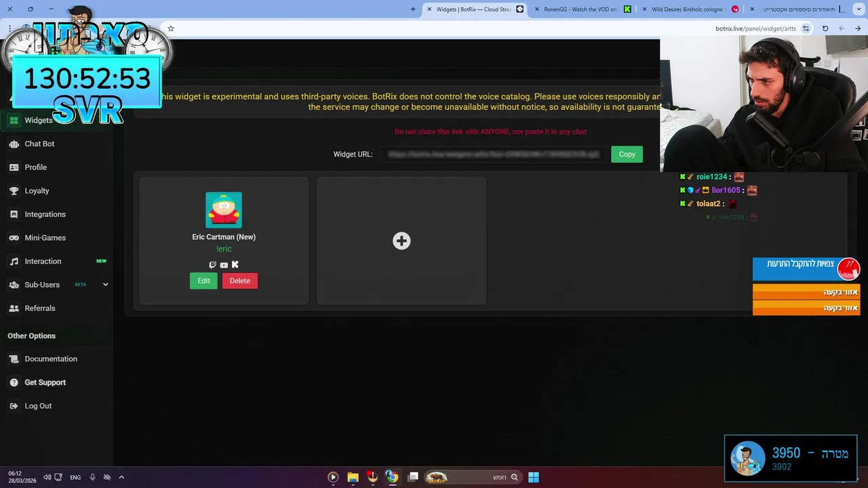Open Chrome from the taskbar
Image resolution: width=868 pixels, height=488 pixels.
pos(392,477)
